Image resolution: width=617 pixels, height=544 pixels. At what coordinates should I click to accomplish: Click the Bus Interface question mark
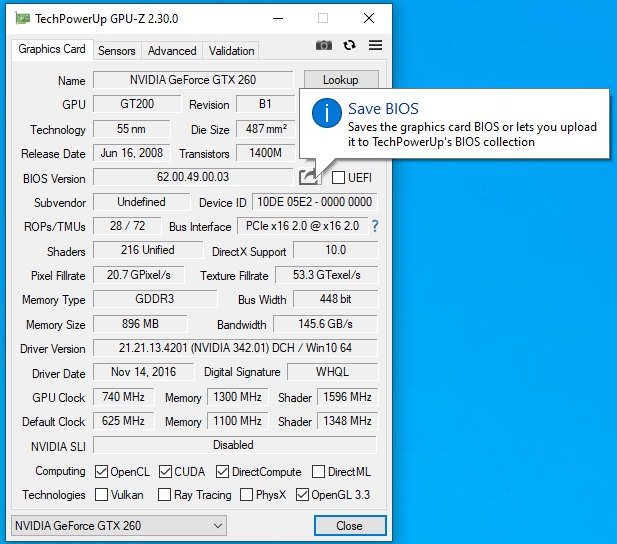[x=375, y=226]
